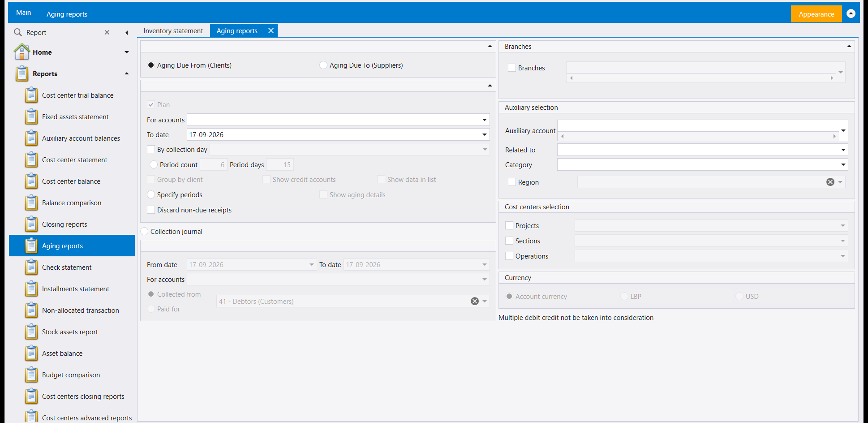Open Cost centers closing reports icon

tap(31, 396)
